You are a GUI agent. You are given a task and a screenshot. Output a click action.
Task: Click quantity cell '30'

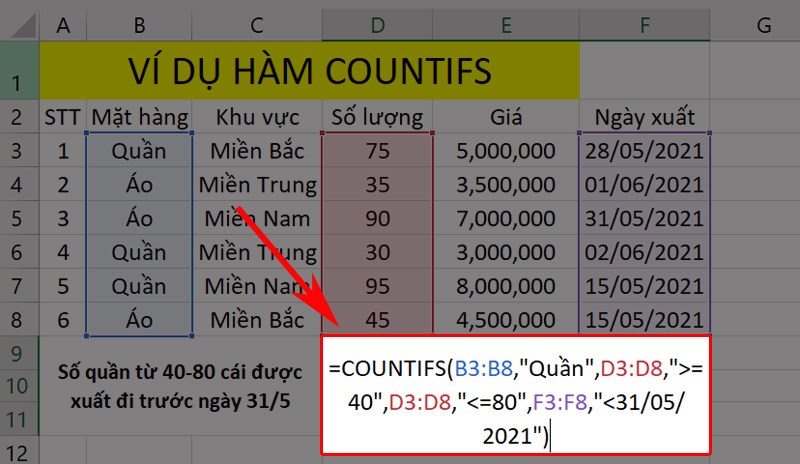tap(378, 252)
